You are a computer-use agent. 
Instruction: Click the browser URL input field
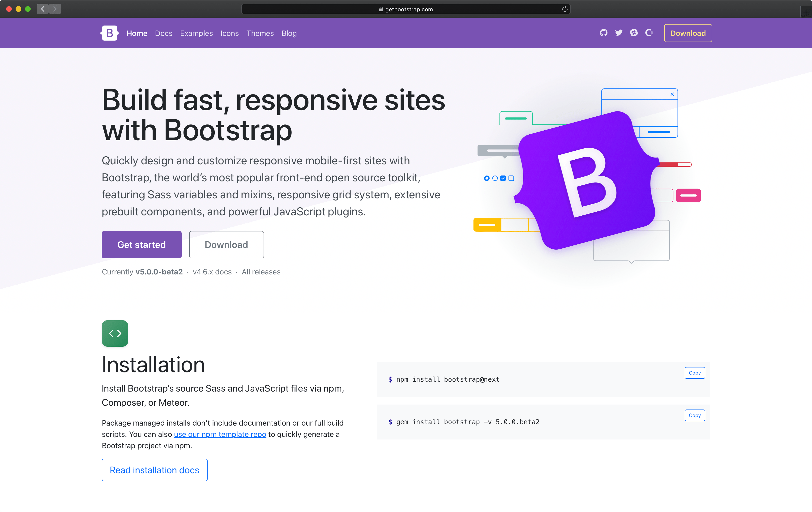(x=406, y=9)
